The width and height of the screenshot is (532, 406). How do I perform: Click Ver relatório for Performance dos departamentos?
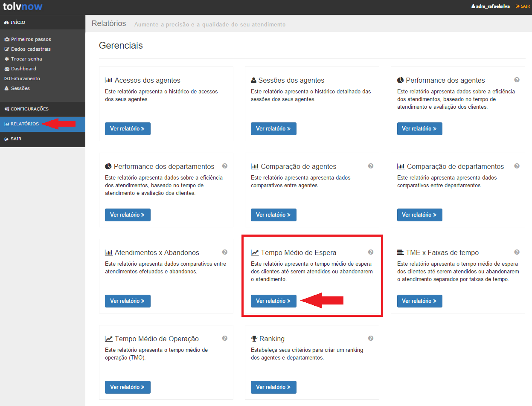(128, 215)
